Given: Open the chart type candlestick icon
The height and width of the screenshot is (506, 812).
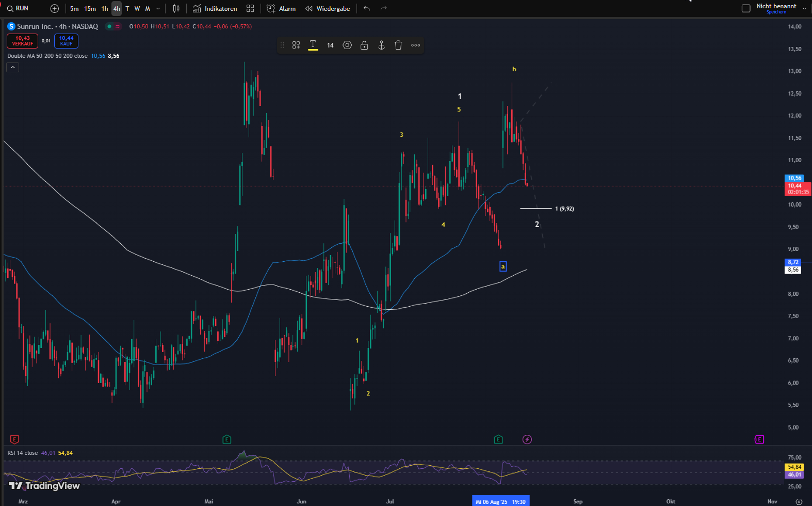Looking at the screenshot, I should pos(176,9).
